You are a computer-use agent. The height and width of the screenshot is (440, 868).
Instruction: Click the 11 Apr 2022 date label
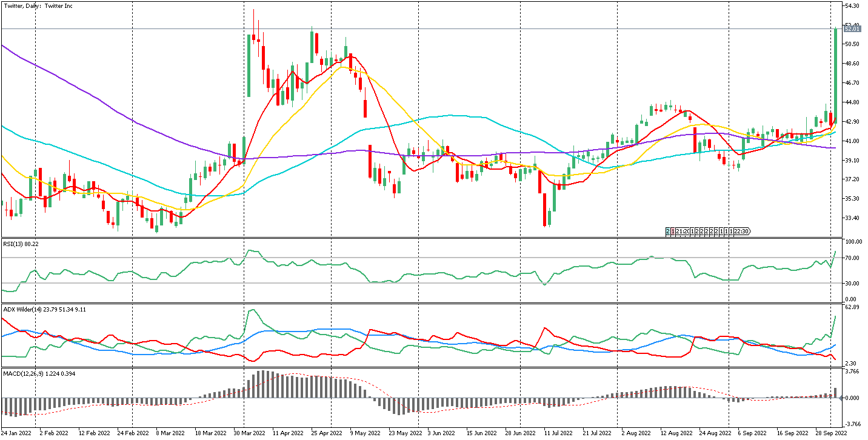tap(288, 433)
